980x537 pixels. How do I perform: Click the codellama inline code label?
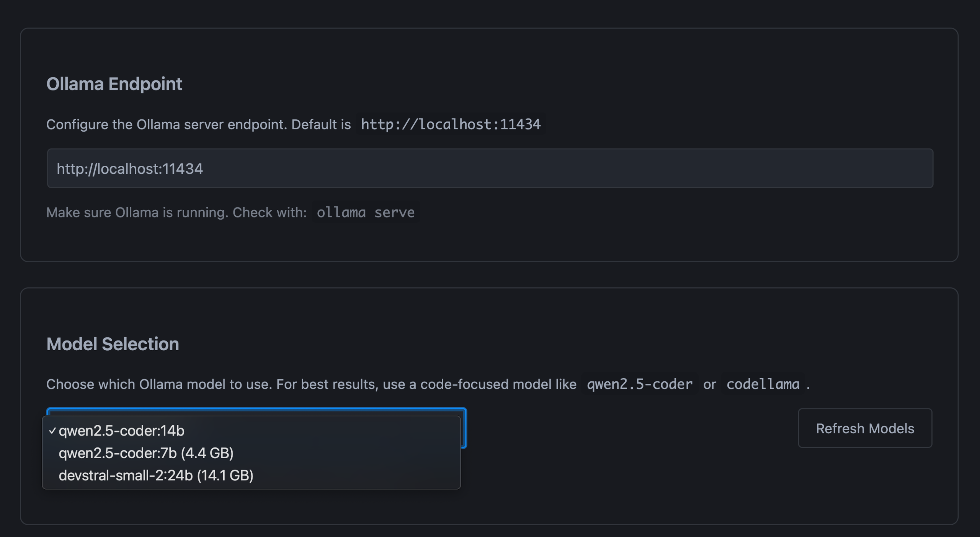click(x=763, y=384)
